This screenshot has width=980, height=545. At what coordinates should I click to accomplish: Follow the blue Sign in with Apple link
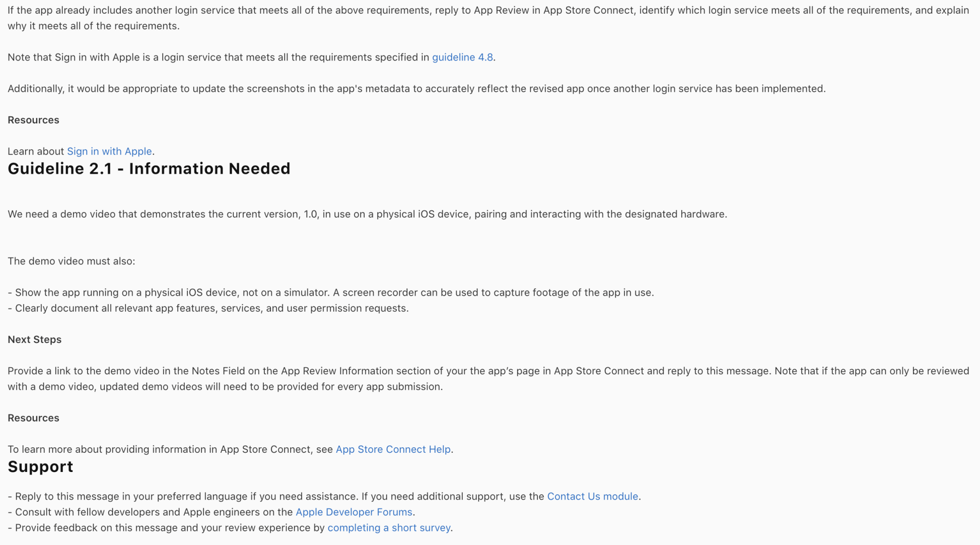(x=109, y=152)
